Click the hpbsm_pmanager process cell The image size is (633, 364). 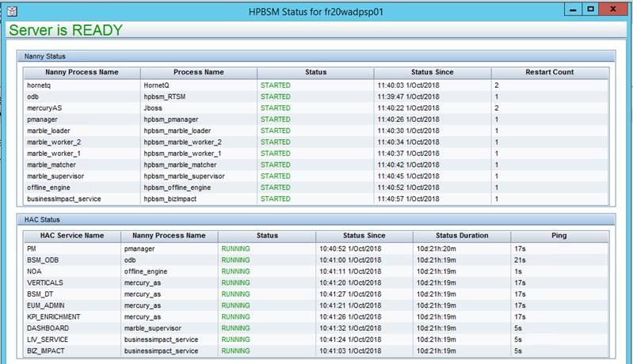(199, 119)
